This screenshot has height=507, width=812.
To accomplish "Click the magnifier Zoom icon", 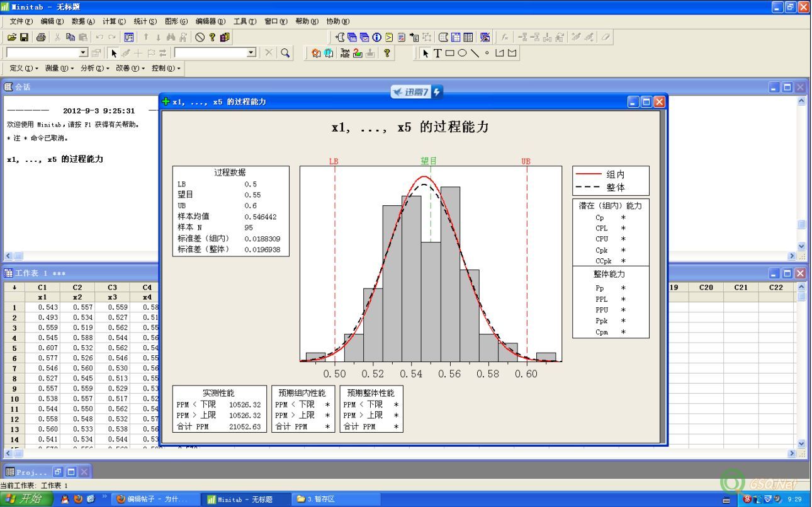I will click(x=285, y=54).
